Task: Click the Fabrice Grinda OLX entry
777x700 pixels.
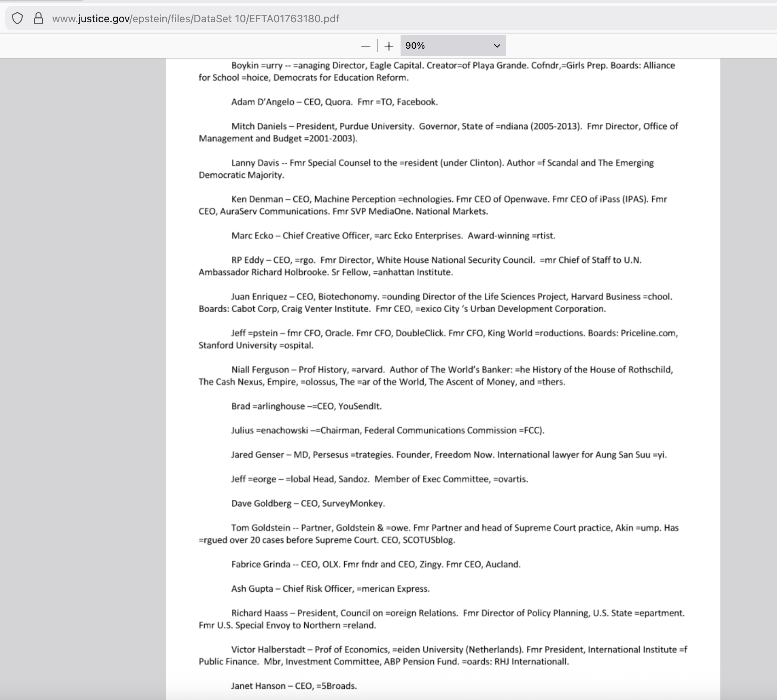Action: coord(375,564)
